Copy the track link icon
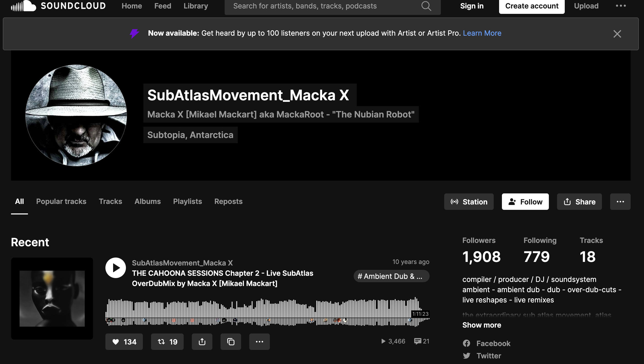The height and width of the screenshot is (364, 644). point(231,342)
